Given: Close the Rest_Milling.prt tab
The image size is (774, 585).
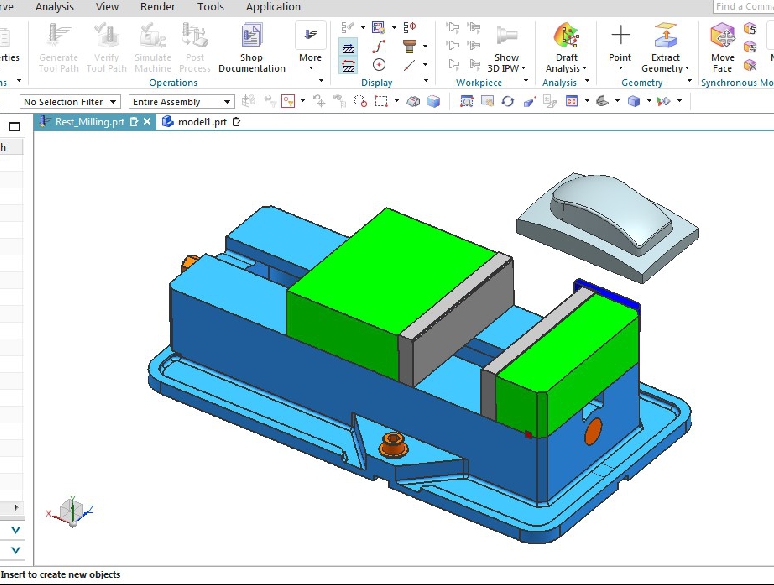Looking at the screenshot, I should point(147,122).
